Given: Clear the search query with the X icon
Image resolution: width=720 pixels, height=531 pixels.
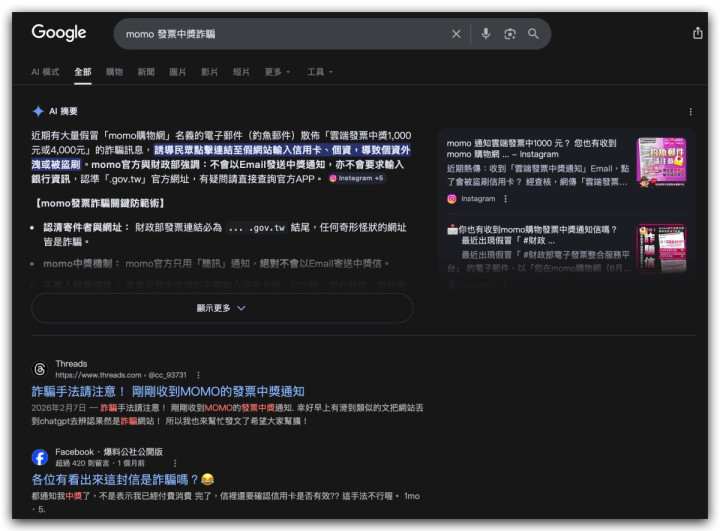Looking at the screenshot, I should (456, 34).
